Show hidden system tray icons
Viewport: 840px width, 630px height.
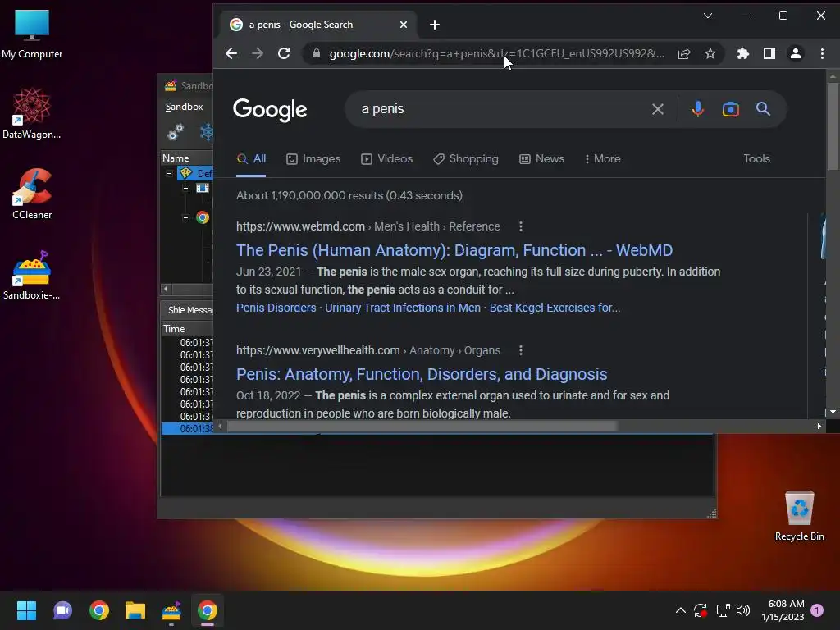point(680,610)
